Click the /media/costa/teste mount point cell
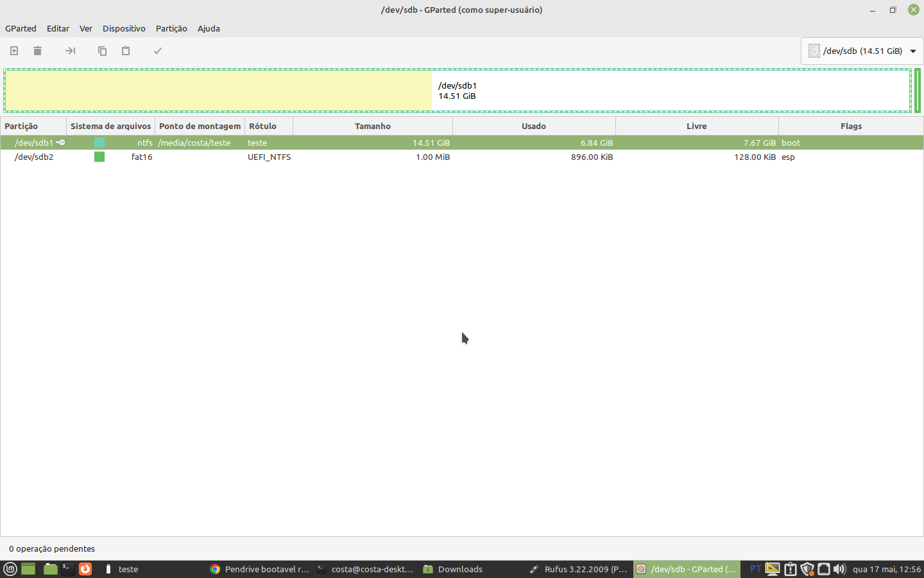The height and width of the screenshot is (578, 924). 194,143
